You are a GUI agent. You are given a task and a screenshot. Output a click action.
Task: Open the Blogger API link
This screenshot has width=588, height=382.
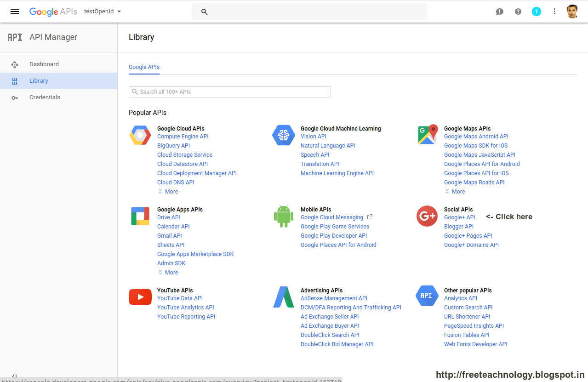click(459, 227)
